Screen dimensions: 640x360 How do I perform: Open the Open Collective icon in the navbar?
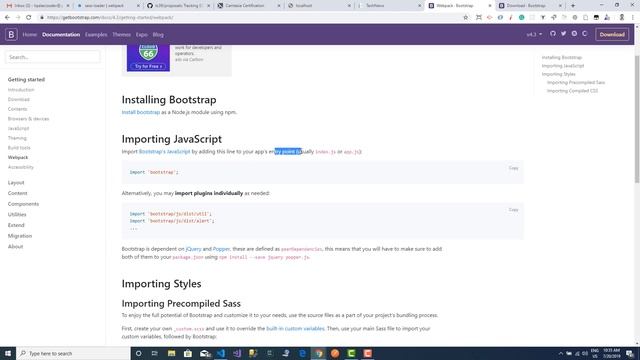[x=584, y=34]
